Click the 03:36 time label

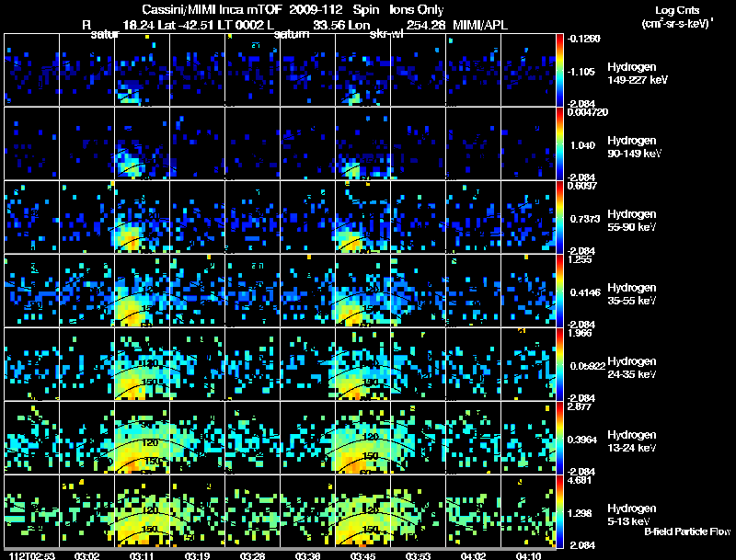coord(307,555)
